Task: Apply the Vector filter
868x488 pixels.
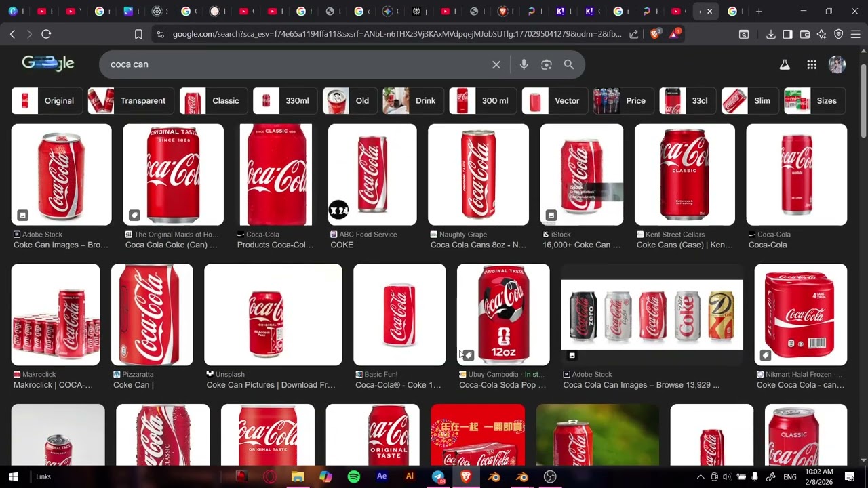Action: [554, 101]
